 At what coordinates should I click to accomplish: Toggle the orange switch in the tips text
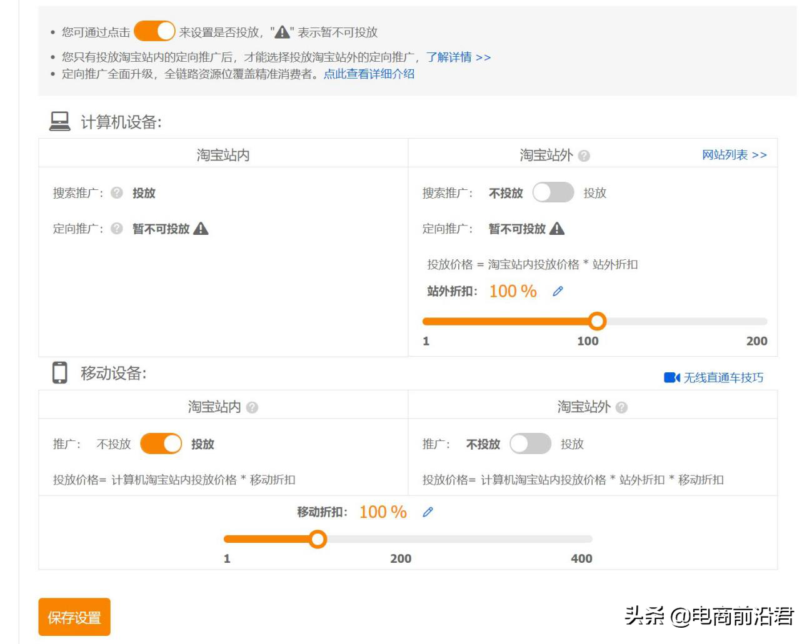click(155, 29)
